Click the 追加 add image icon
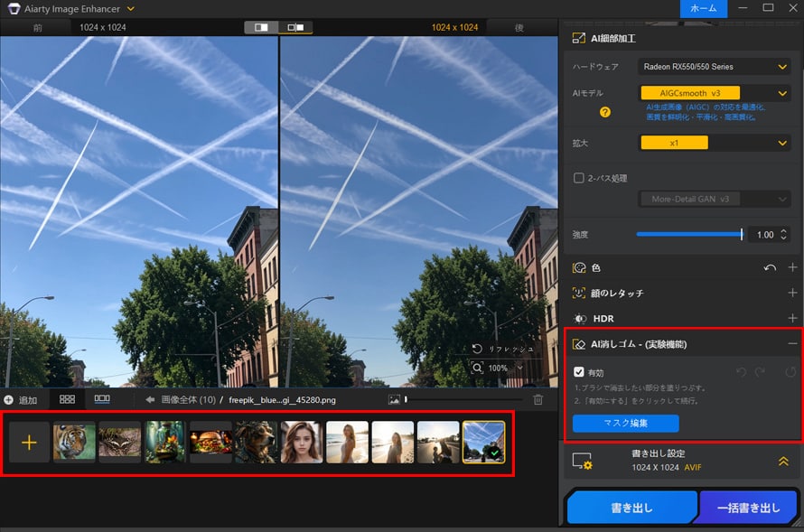 click(x=9, y=399)
